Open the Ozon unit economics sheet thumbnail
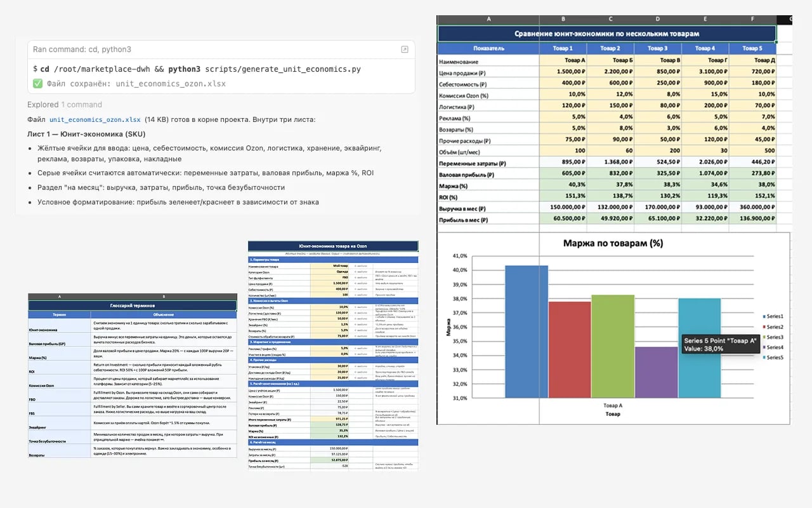The height and width of the screenshot is (508, 812). coord(333,355)
